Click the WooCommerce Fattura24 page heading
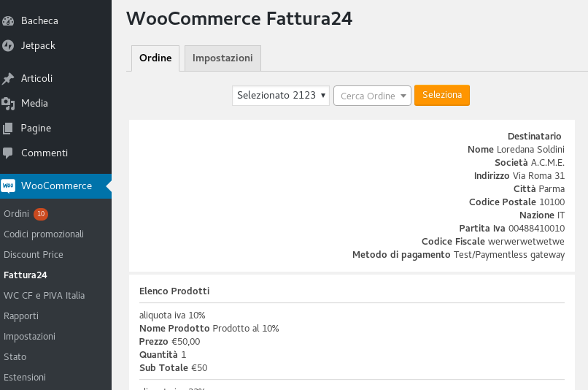 click(x=239, y=19)
